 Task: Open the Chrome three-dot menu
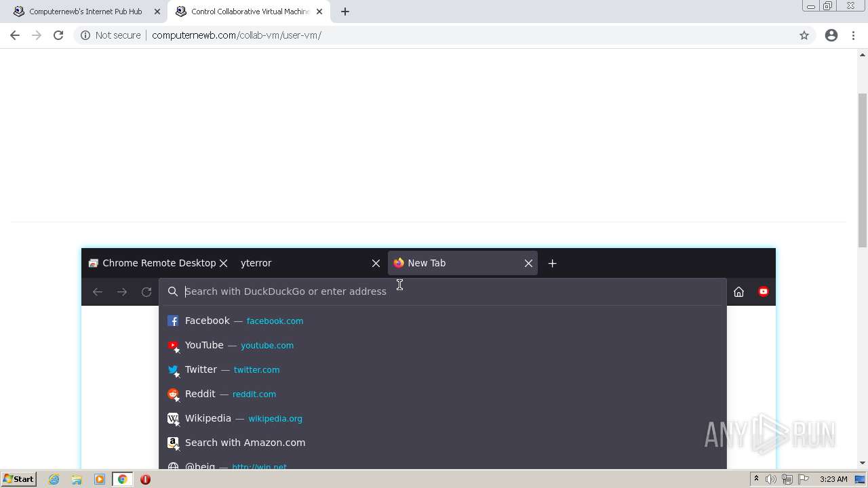854,35
